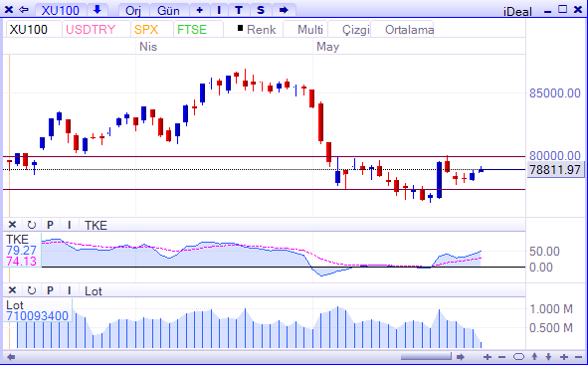Screen dimensions: 588x365
Task: Click the 85000.00 price axis label
Action: click(555, 92)
